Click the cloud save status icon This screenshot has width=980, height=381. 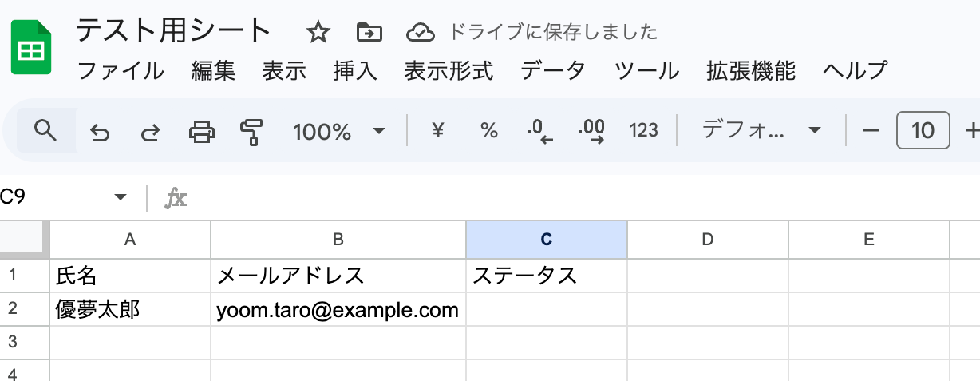point(420,33)
